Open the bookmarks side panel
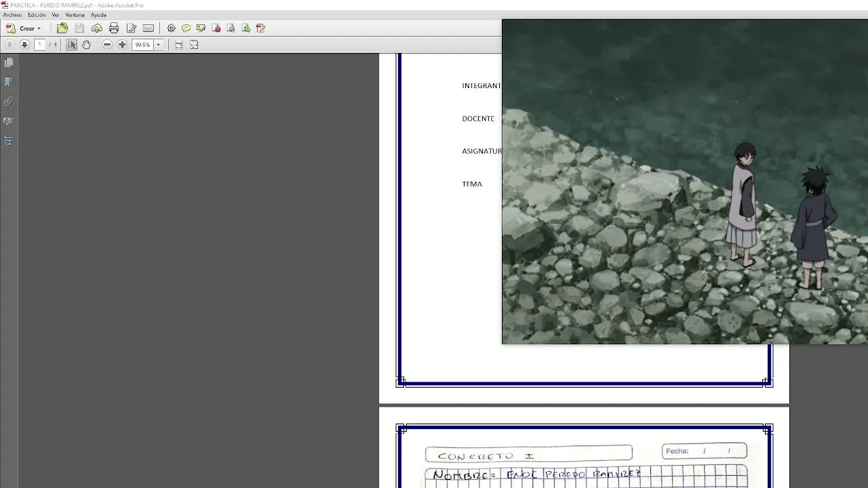This screenshot has height=488, width=868. point(9,82)
